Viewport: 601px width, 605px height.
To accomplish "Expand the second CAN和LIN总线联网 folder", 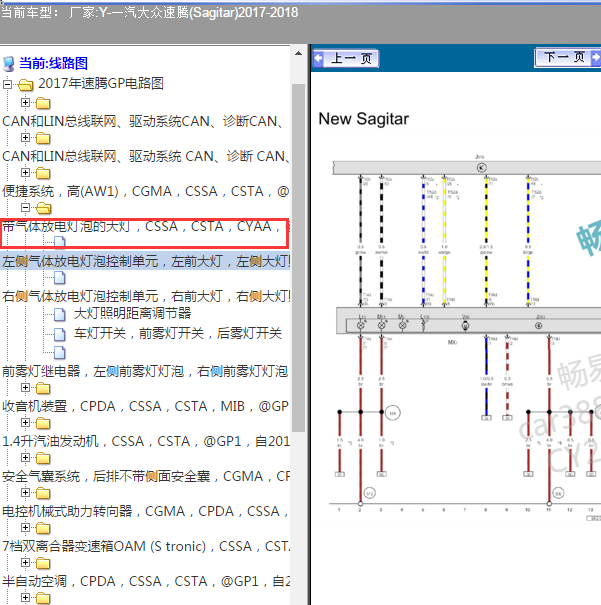I will click(25, 138).
